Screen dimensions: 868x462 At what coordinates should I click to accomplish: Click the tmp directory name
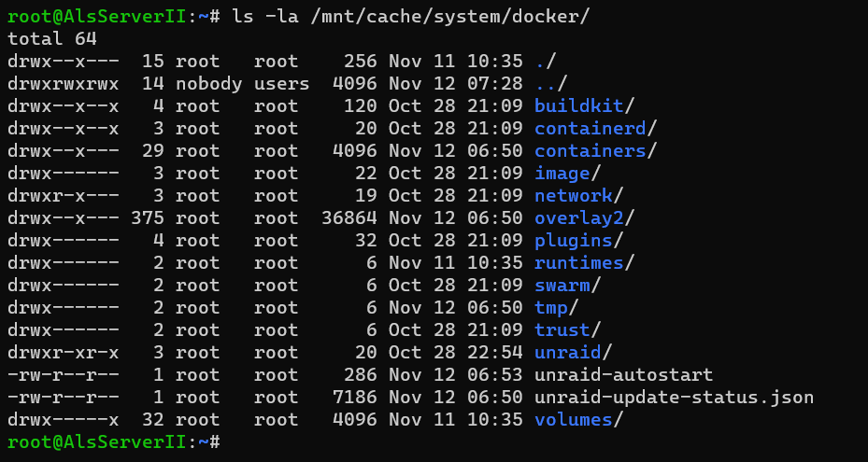pos(551,308)
